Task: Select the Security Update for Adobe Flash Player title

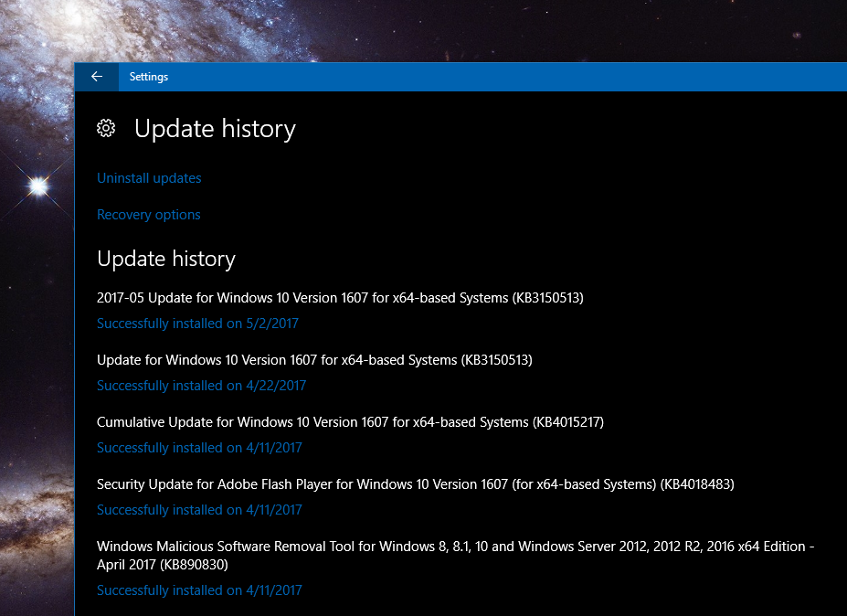Action: pyautogui.click(x=415, y=484)
